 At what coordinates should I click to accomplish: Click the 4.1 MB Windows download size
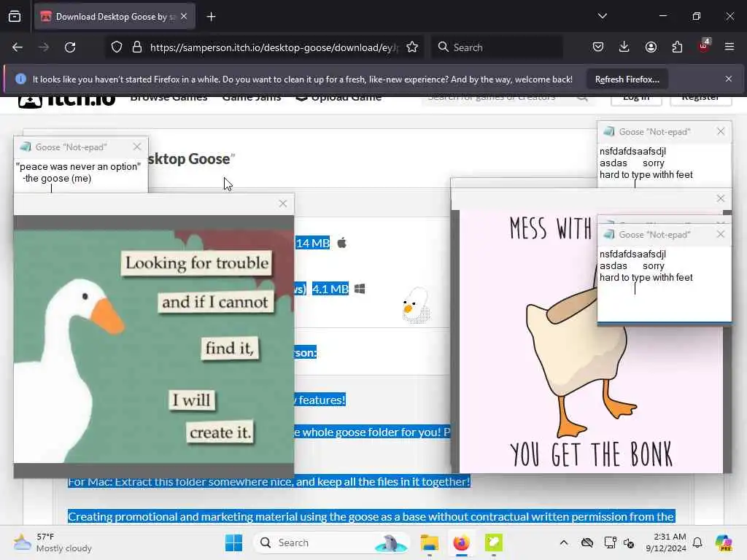pyautogui.click(x=330, y=289)
